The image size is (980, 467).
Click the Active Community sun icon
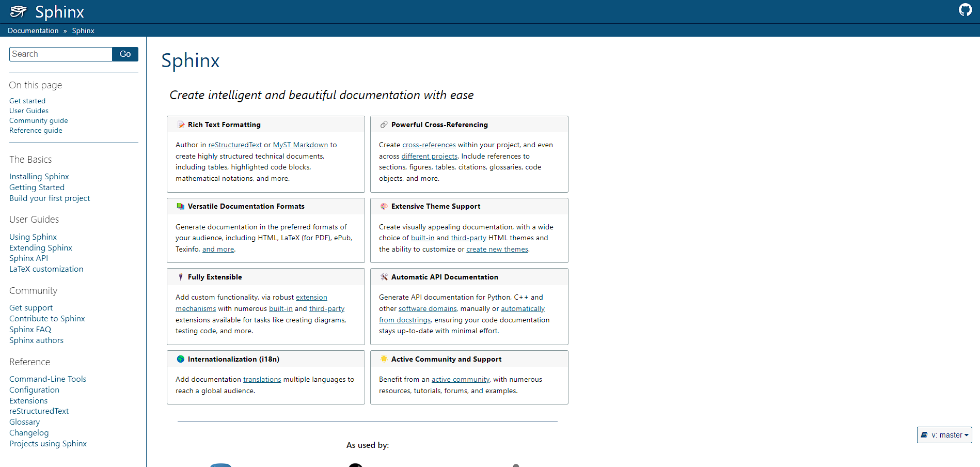coord(384,359)
